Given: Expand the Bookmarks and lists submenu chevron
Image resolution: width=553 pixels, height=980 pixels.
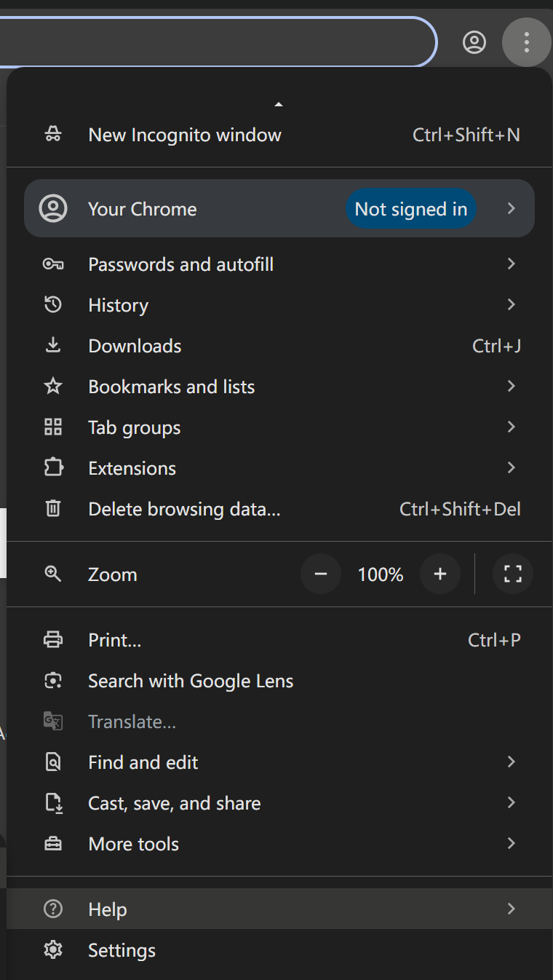Looking at the screenshot, I should tap(511, 386).
